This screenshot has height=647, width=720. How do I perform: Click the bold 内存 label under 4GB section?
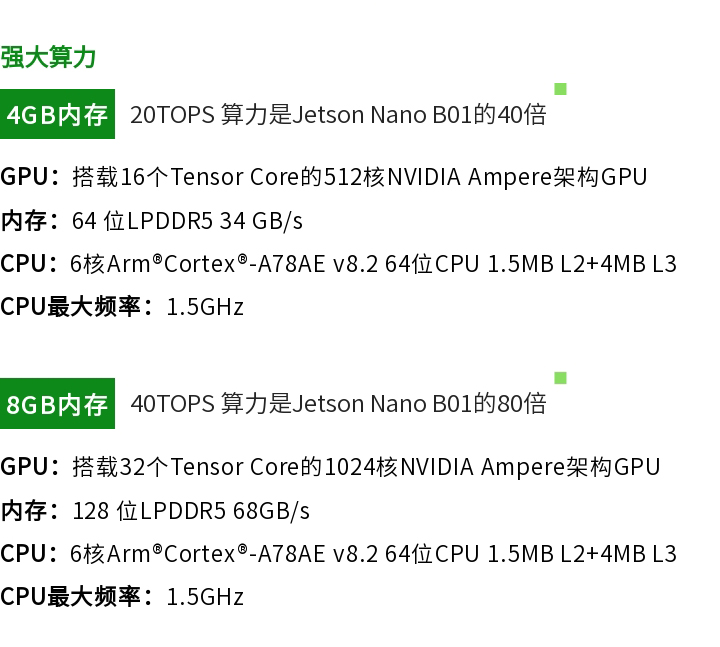[23, 220]
